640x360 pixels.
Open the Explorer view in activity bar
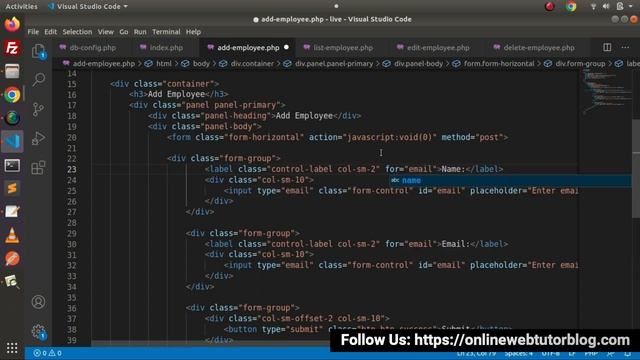click(38, 51)
